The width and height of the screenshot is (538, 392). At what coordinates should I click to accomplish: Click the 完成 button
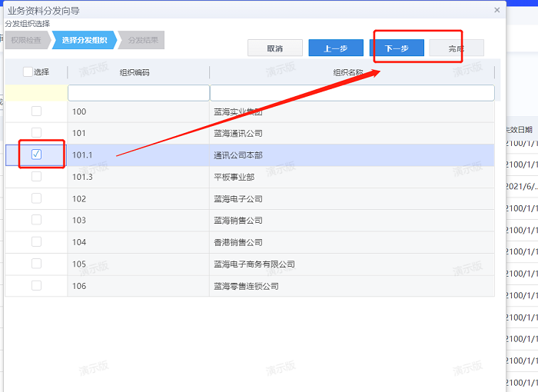[457, 48]
